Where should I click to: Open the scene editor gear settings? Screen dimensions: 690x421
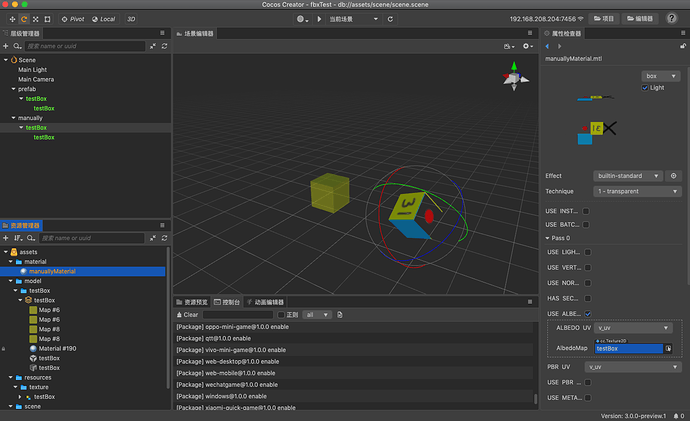(x=528, y=46)
